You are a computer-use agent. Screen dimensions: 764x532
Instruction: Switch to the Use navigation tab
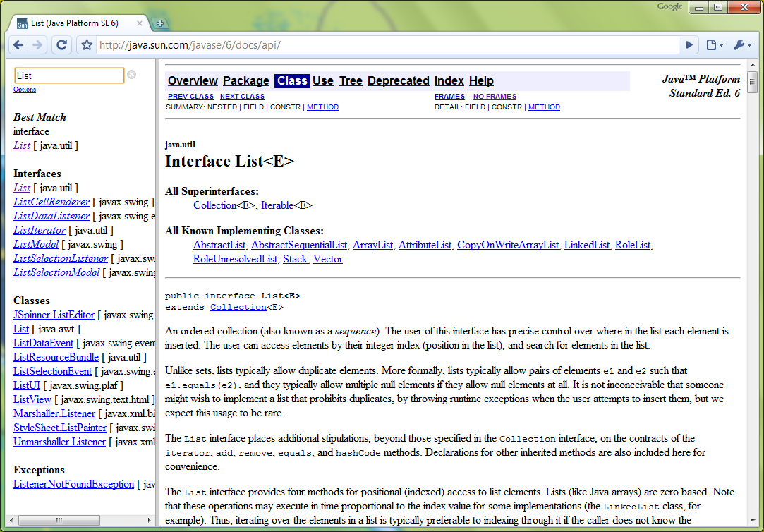point(323,80)
